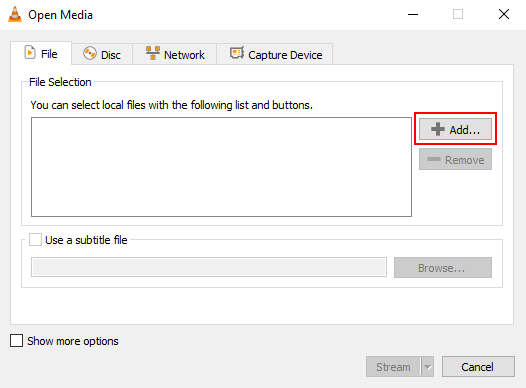Click the subtitle file path field
The width and height of the screenshot is (526, 388).
(209, 267)
